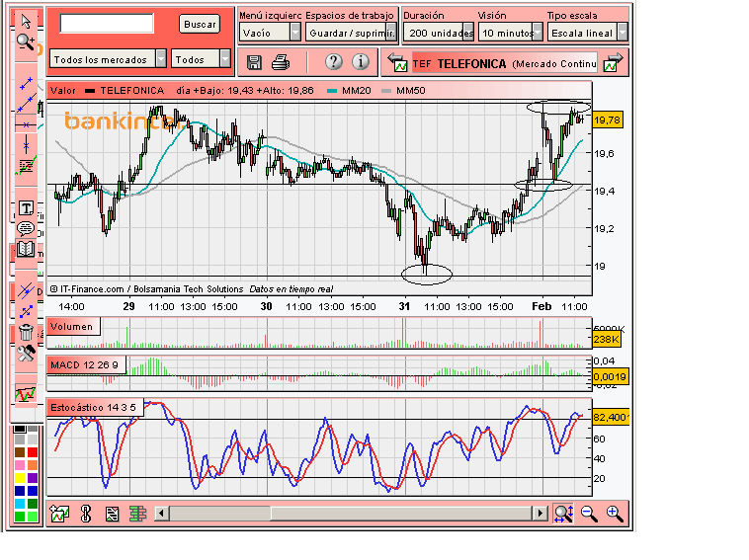Image resolution: width=749 pixels, height=560 pixels.
Task: Click the trash can delete tool
Action: [26, 331]
